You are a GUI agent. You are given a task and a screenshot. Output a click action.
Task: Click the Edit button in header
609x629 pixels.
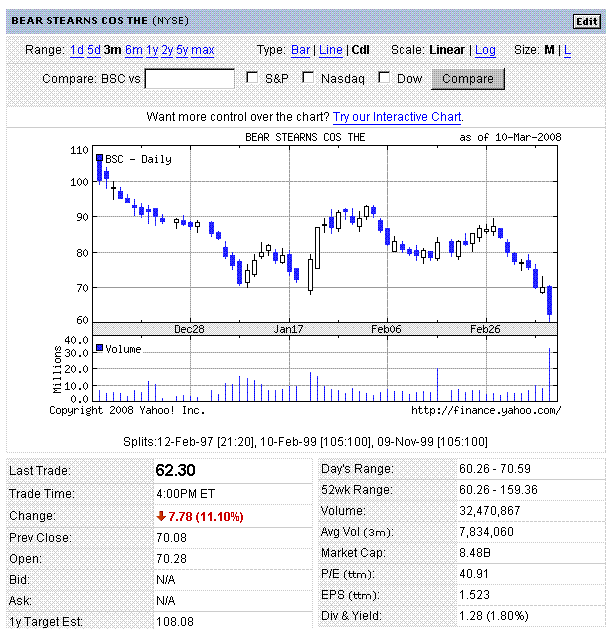click(x=585, y=21)
